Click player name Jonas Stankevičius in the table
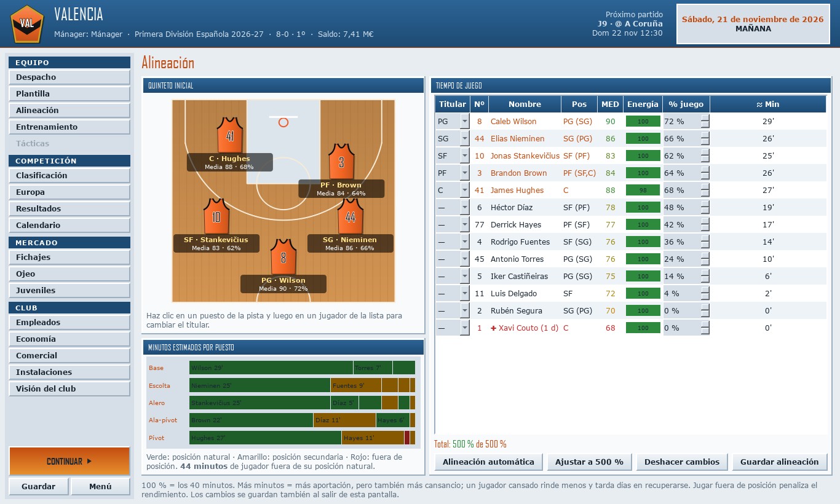840x504 pixels. tap(525, 156)
